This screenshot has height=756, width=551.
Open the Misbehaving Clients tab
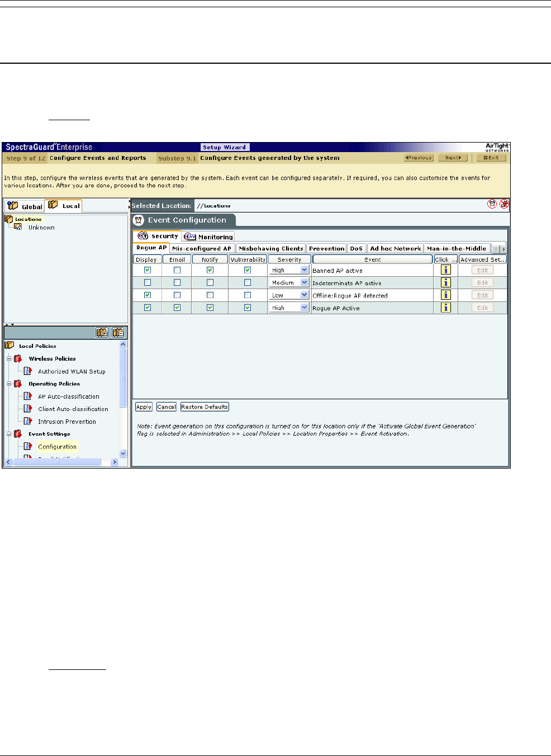point(270,248)
